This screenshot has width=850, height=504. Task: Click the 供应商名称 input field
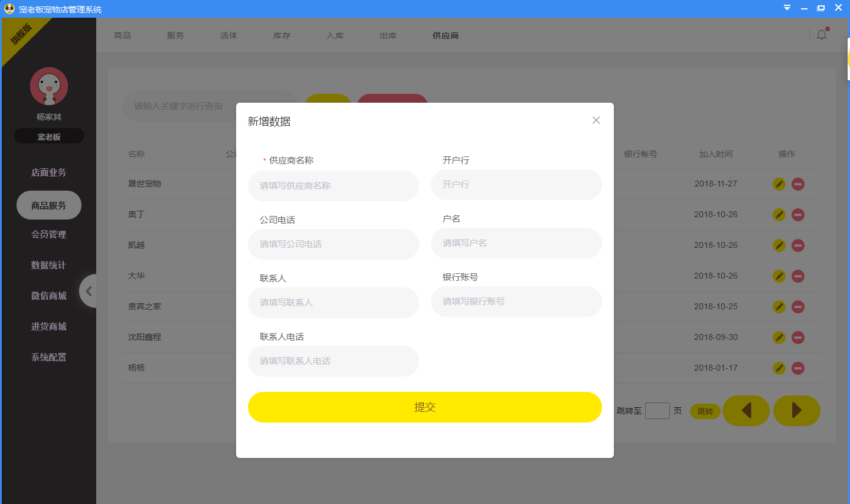point(333,185)
